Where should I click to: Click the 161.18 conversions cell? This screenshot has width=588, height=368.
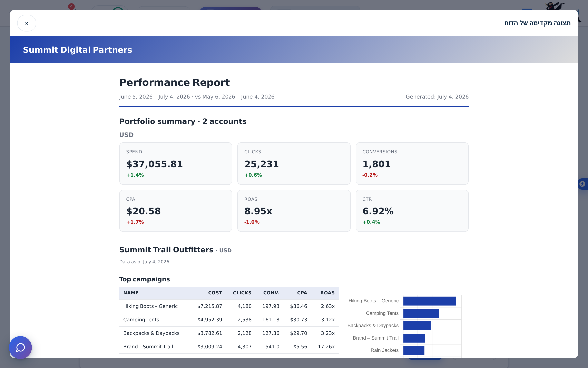(x=271, y=320)
